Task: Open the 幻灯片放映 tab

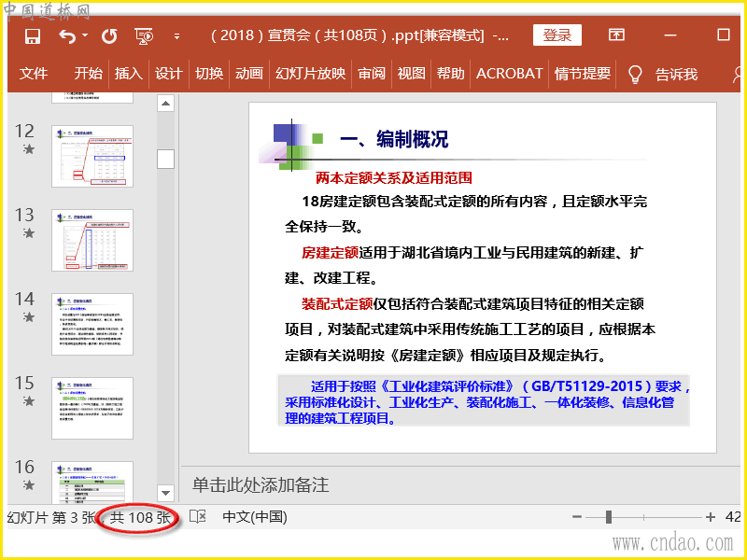Action: [310, 74]
